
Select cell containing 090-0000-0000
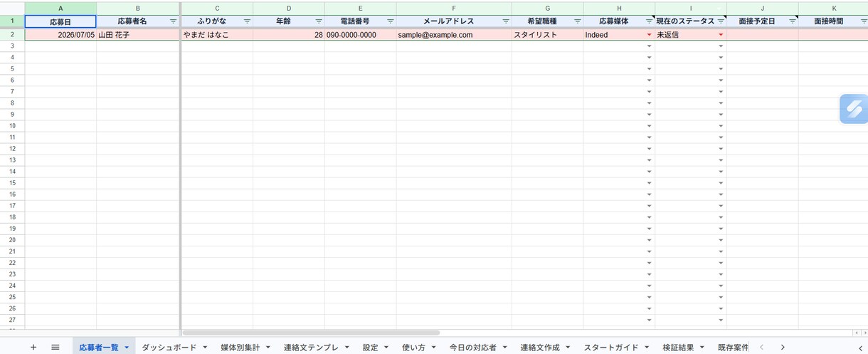tap(361, 35)
